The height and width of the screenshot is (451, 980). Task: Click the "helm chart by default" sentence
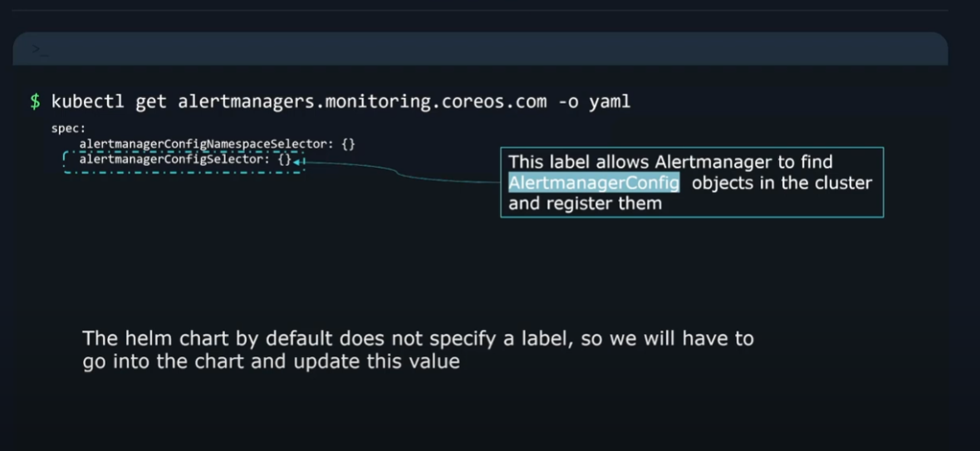pyautogui.click(x=418, y=339)
